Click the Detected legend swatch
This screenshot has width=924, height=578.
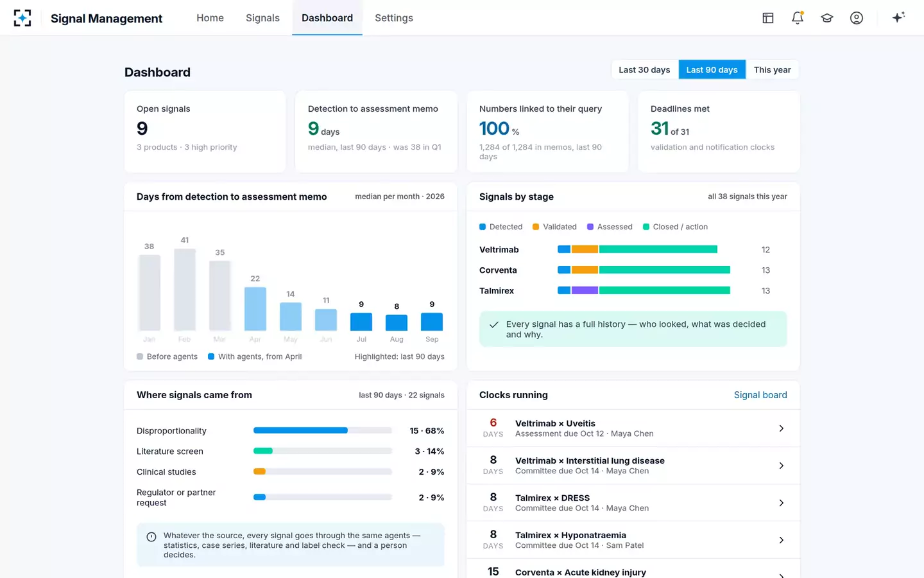483,227
